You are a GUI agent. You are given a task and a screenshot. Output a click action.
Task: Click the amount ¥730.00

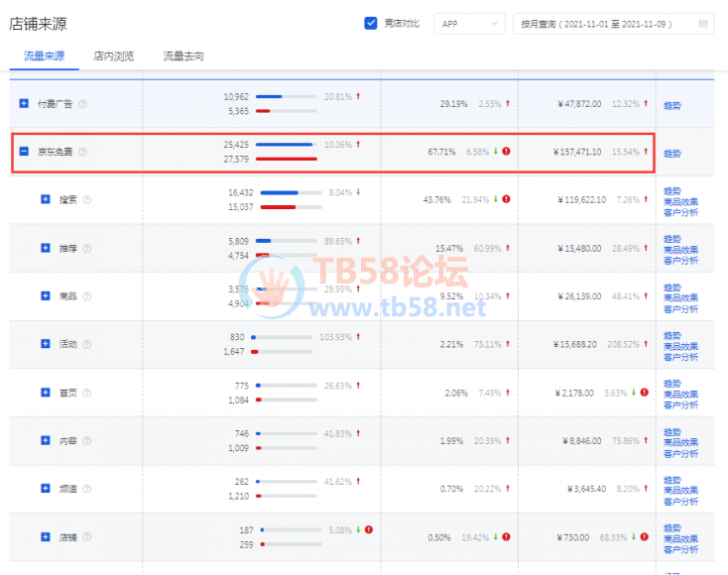pyautogui.click(x=572, y=537)
